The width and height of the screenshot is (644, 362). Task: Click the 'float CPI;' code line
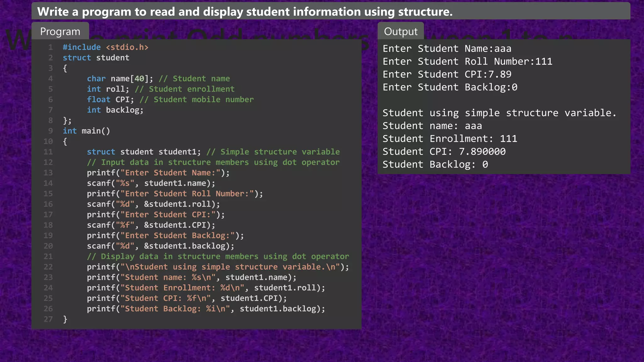pyautogui.click(x=170, y=99)
